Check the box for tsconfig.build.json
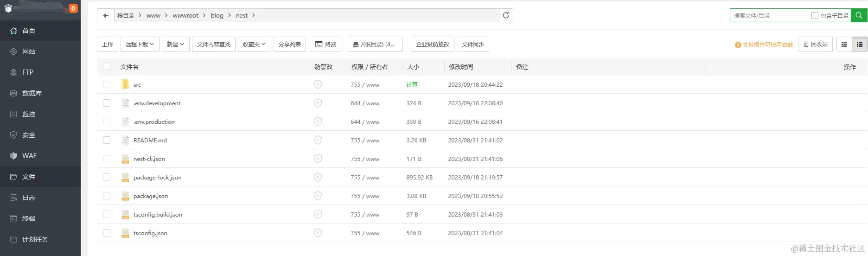 [x=107, y=214]
